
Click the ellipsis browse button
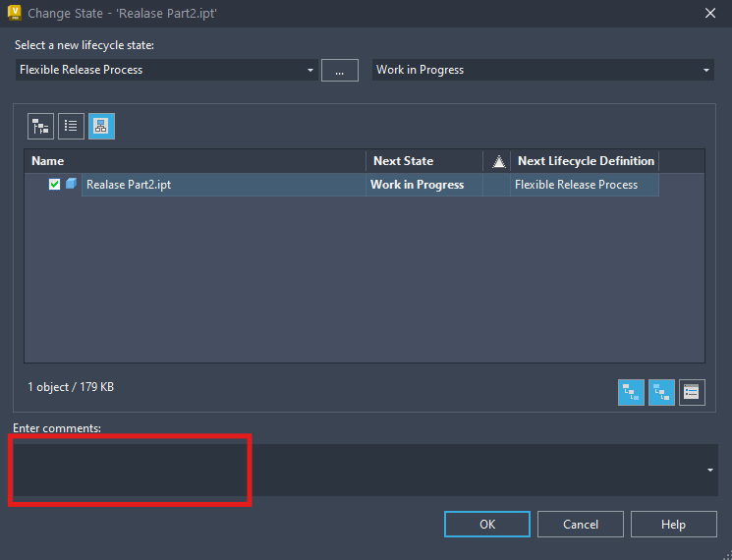(x=340, y=71)
